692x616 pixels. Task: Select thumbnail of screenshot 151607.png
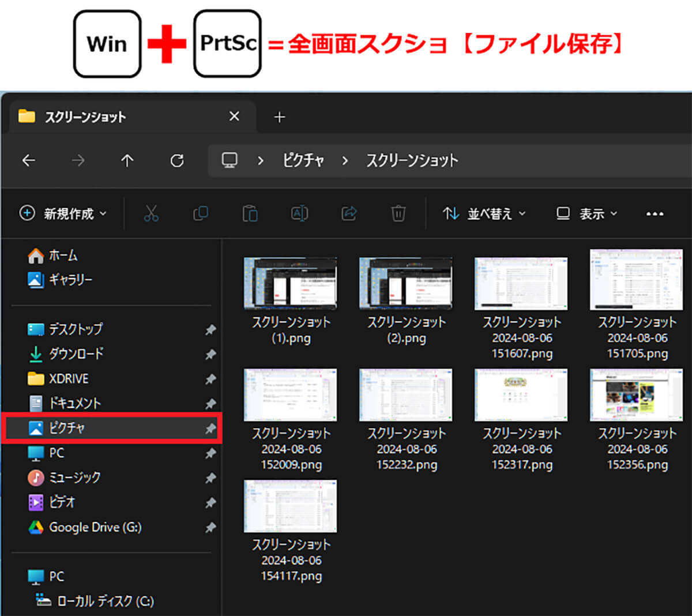521,283
